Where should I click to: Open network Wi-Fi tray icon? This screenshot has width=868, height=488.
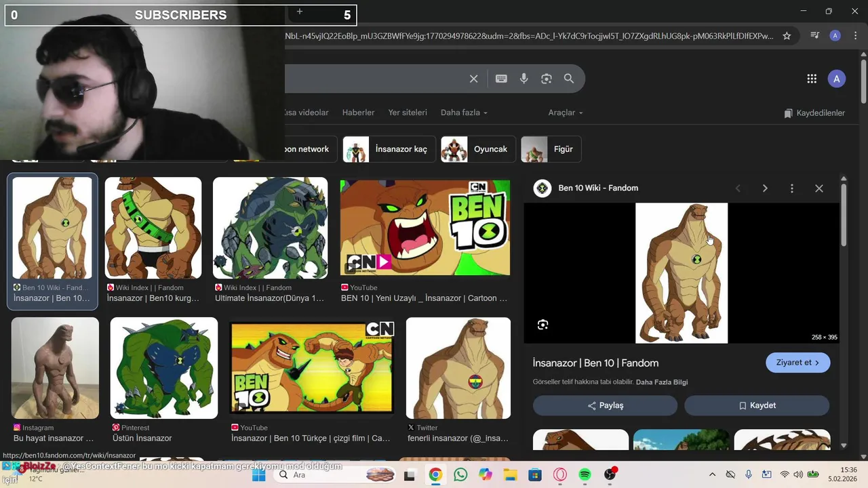[x=785, y=475]
